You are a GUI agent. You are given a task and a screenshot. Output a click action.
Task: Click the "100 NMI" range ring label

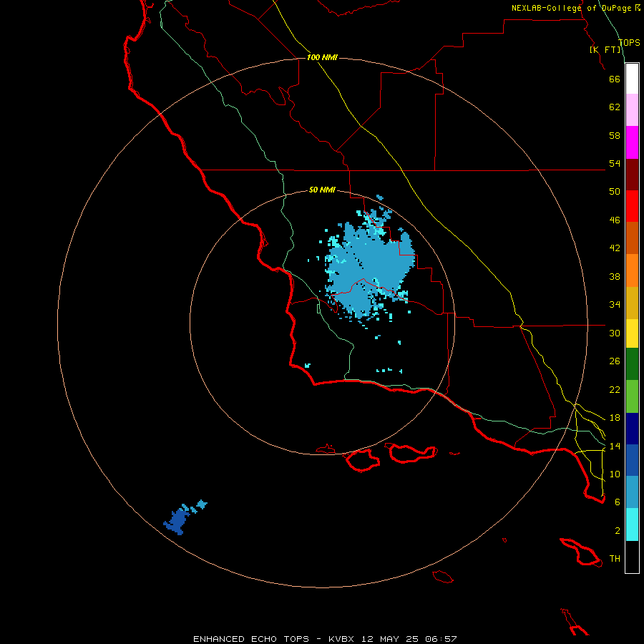[322, 57]
